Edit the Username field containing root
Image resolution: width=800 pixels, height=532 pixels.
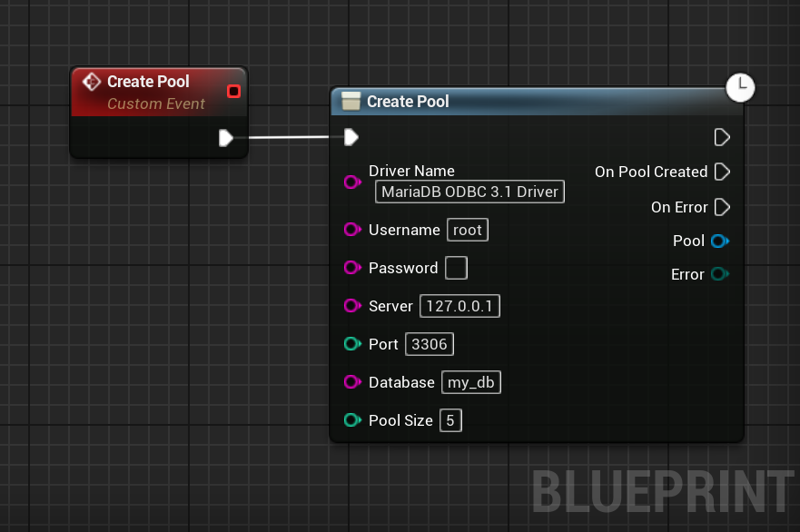pos(468,230)
